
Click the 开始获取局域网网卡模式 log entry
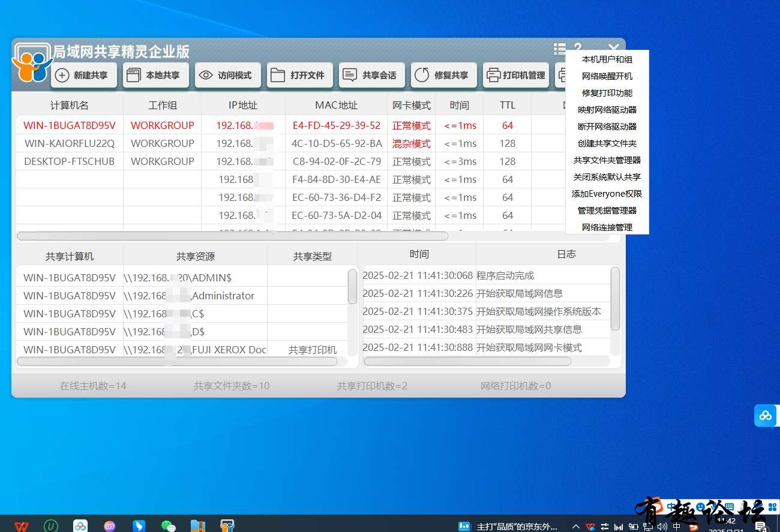pyautogui.click(x=529, y=347)
